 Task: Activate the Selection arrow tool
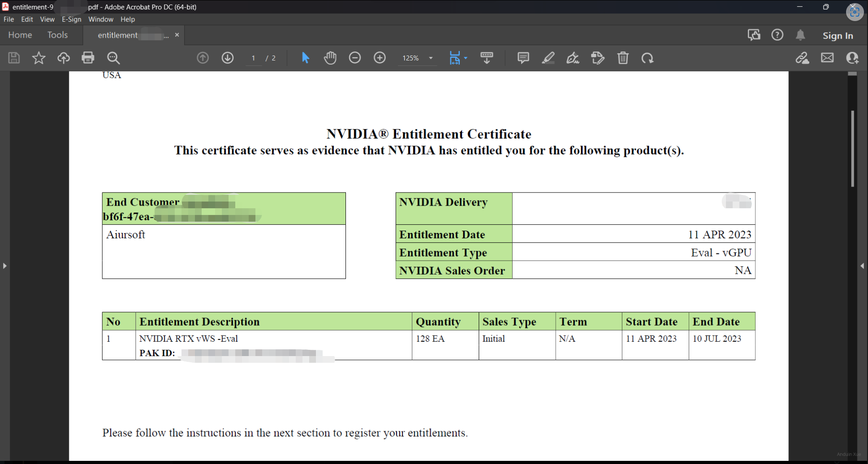[306, 58]
